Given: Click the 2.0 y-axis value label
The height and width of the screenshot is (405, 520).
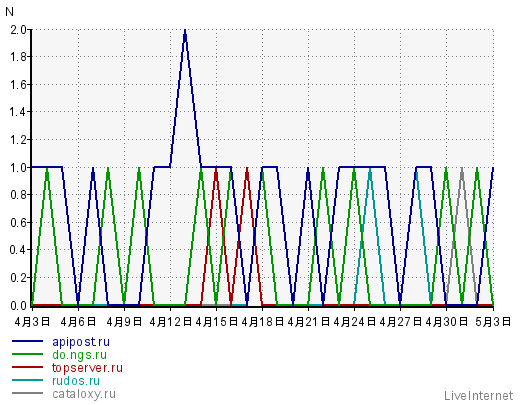Looking at the screenshot, I should 18,30.
